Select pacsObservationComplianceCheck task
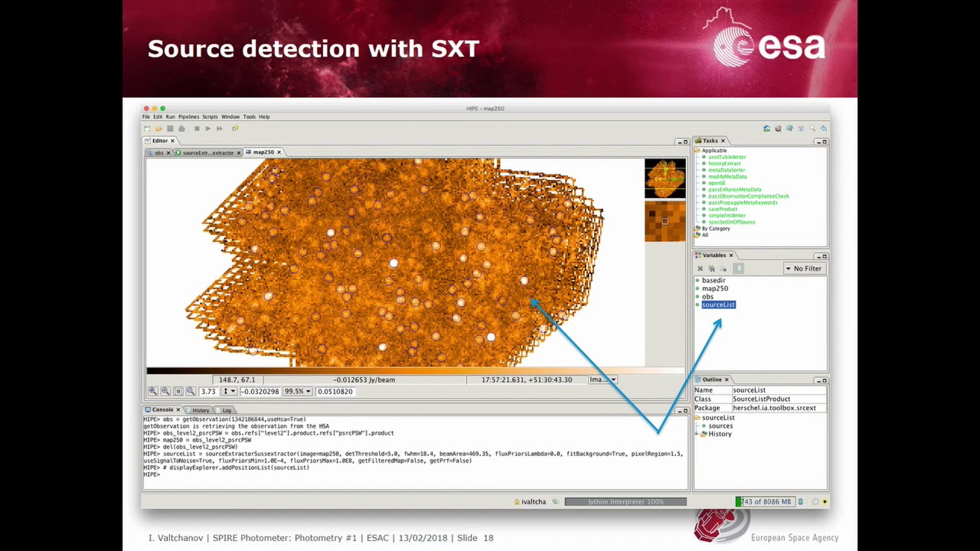This screenshot has width=980, height=551. (x=748, y=196)
